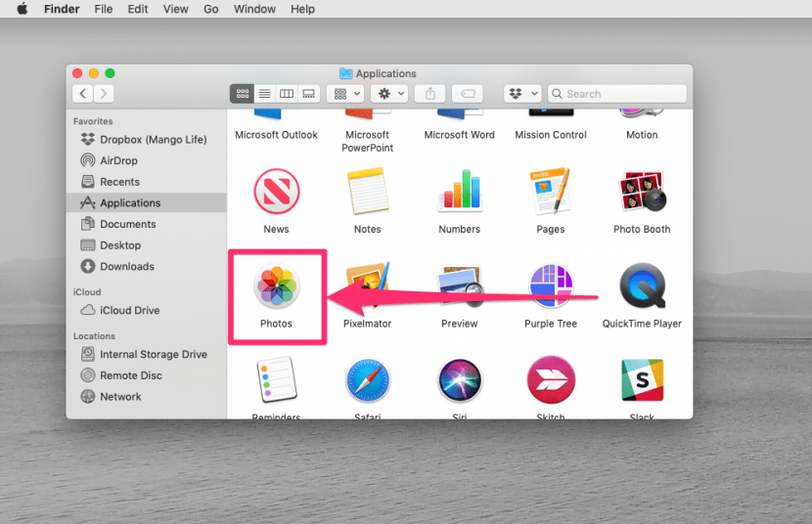Open the Slack app icon
The height and width of the screenshot is (524, 812).
(642, 380)
